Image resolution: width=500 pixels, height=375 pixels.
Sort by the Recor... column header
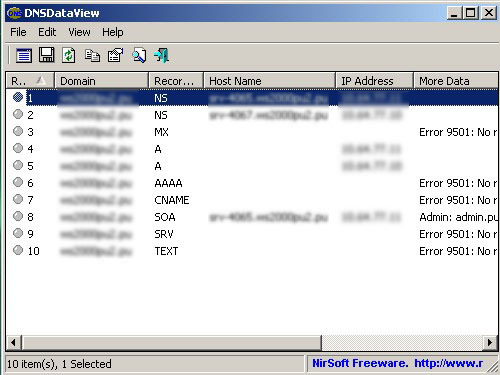coord(176,81)
